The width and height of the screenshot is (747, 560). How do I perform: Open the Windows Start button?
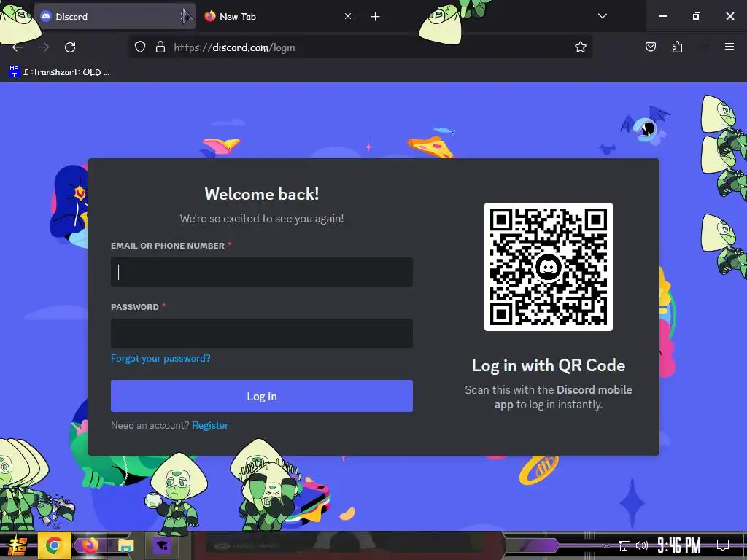coord(18,545)
